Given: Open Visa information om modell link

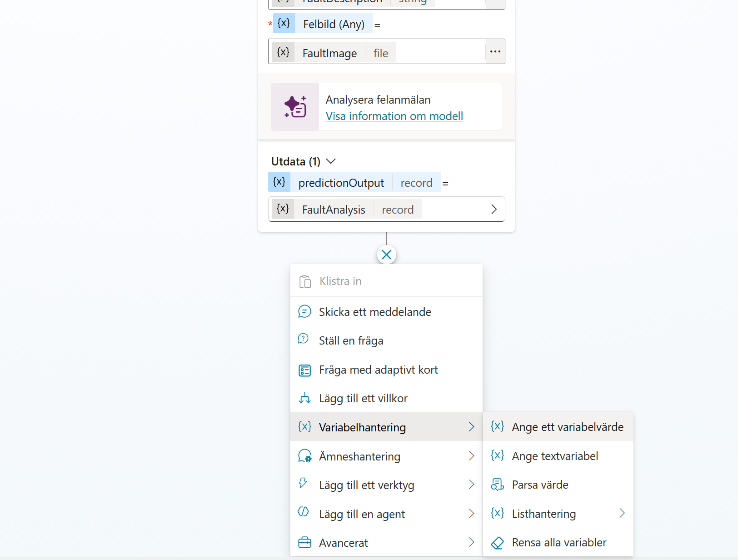Looking at the screenshot, I should pos(394,116).
